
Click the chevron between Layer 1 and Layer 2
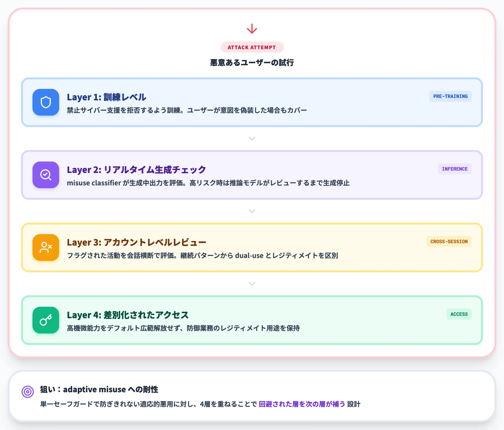[x=252, y=139]
